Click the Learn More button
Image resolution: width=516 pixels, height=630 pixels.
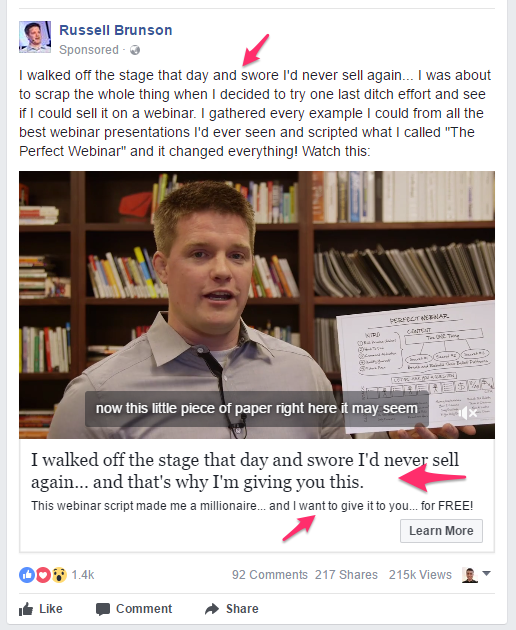click(x=441, y=531)
